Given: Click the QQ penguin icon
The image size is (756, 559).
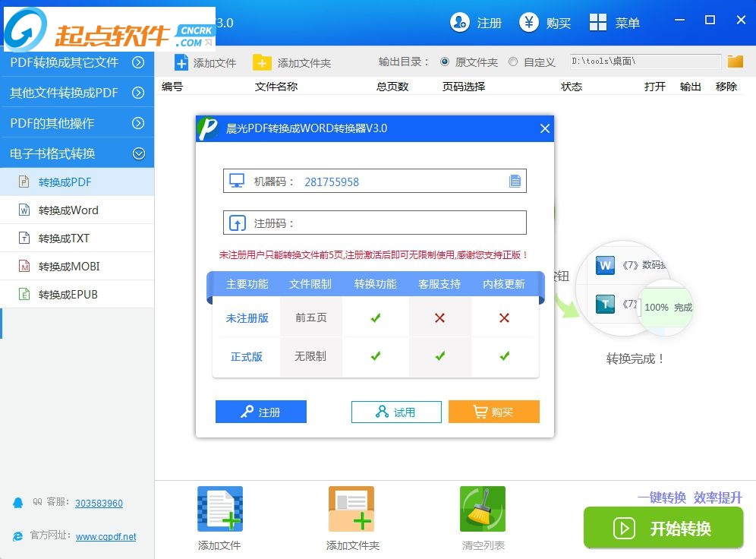Looking at the screenshot, I should pyautogui.click(x=18, y=503).
